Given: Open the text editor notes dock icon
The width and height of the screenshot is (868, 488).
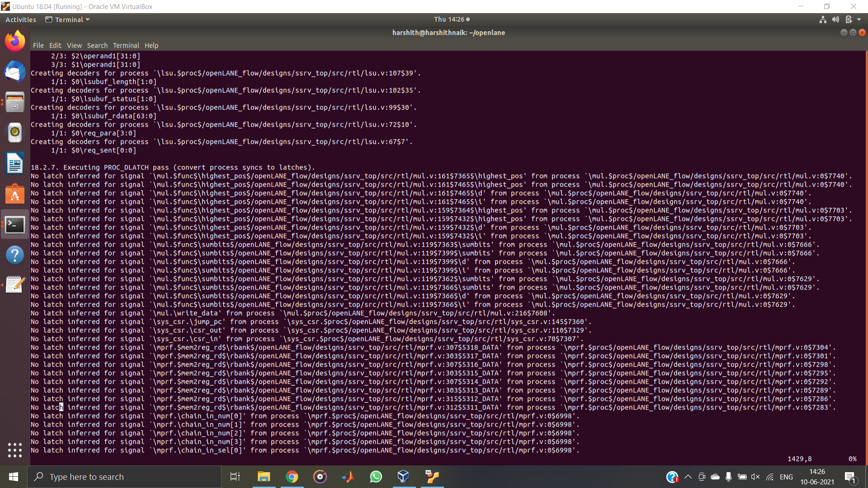Looking at the screenshot, I should tap(15, 284).
